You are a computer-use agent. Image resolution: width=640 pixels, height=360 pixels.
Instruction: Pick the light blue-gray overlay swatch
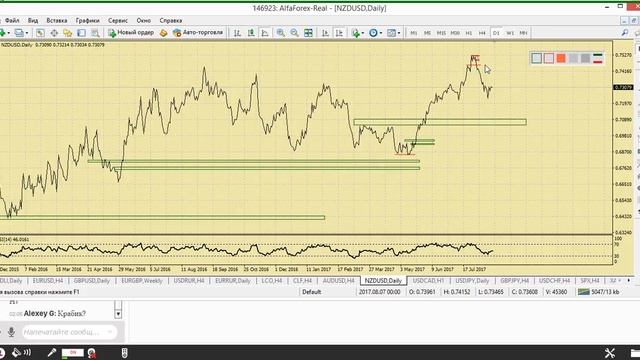click(536, 58)
